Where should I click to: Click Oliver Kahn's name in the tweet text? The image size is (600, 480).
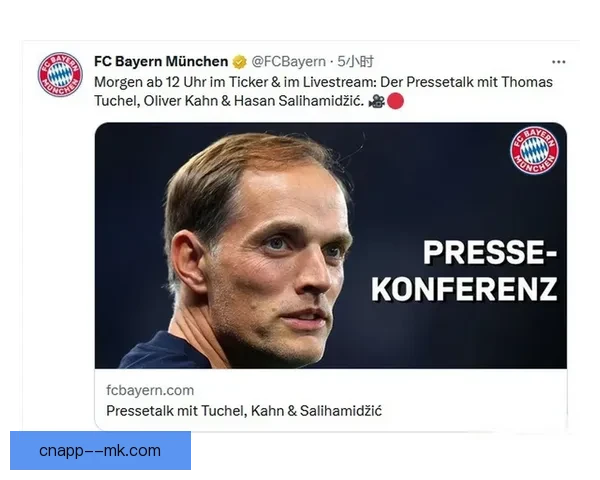pyautogui.click(x=181, y=101)
